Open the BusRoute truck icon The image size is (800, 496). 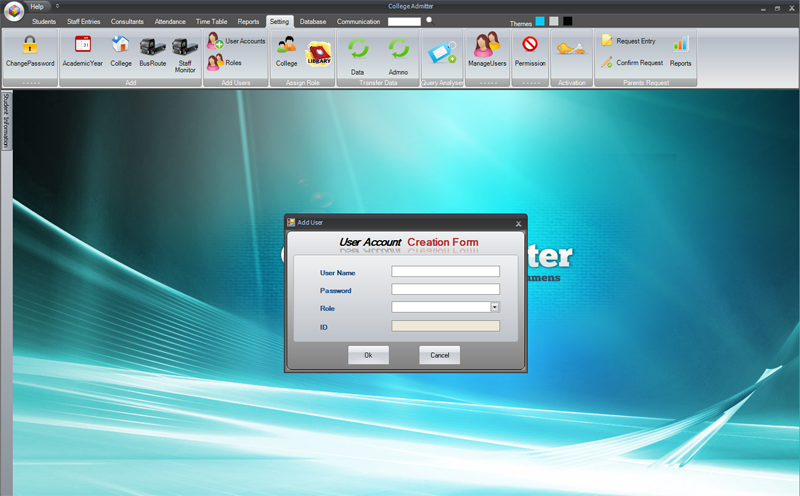tap(153, 46)
